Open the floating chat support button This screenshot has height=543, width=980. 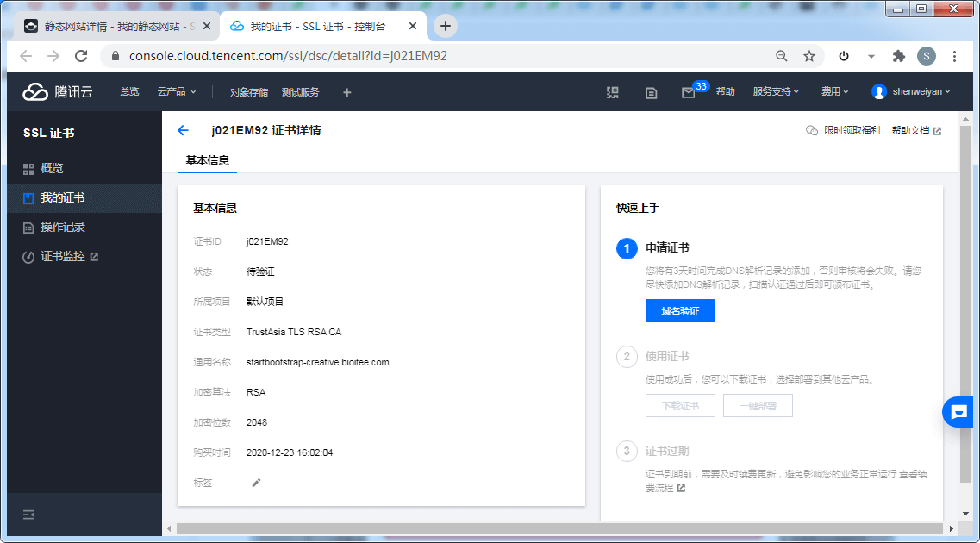coord(958,412)
